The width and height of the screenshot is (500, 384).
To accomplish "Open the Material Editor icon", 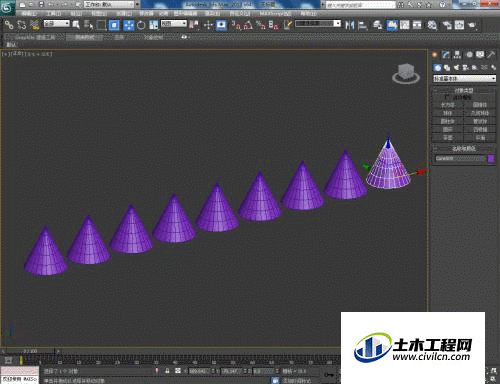I will [432, 25].
